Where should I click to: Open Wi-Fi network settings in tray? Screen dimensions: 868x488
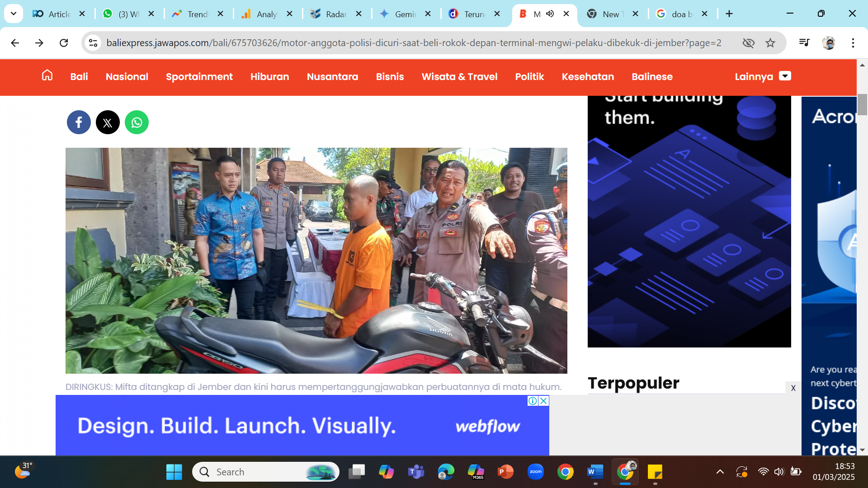pyautogui.click(x=763, y=472)
